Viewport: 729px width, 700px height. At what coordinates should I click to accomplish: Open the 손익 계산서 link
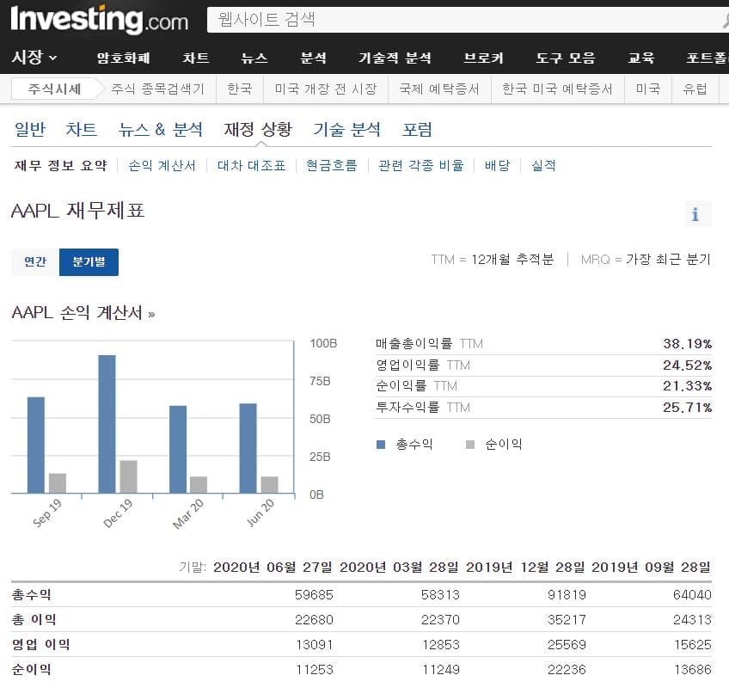coord(162,166)
